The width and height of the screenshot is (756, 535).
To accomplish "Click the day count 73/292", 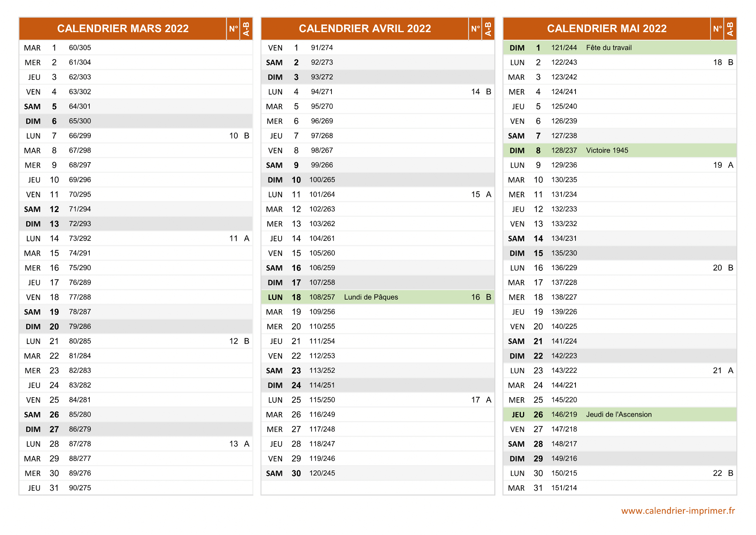I will (x=80, y=238).
